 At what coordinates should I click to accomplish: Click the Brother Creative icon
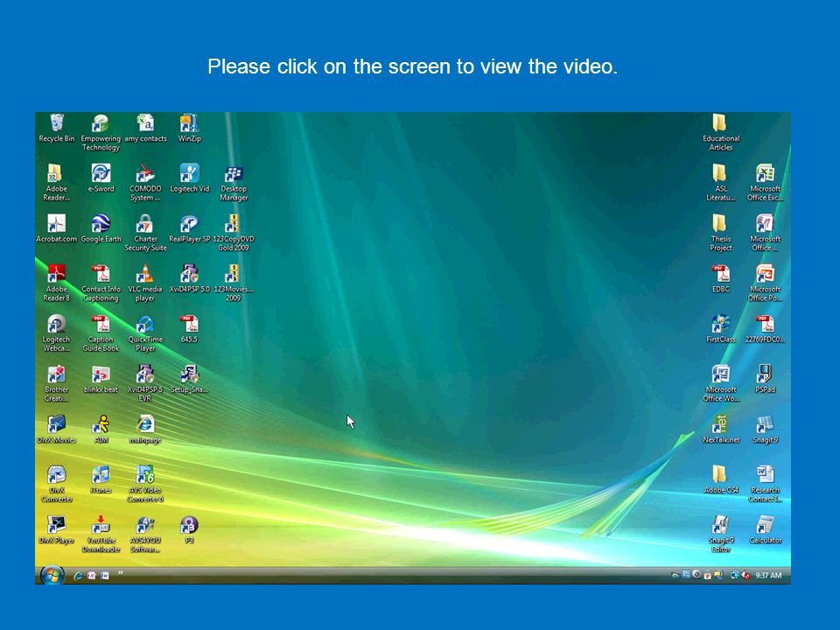[x=56, y=383]
